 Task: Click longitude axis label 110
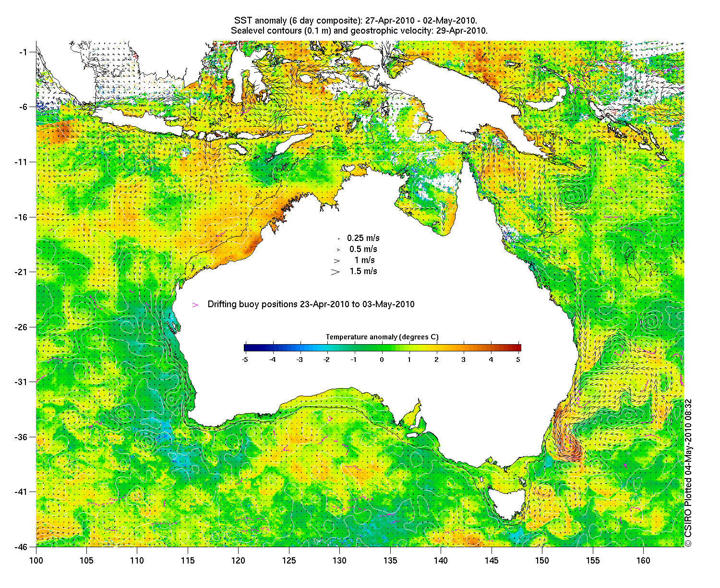(x=137, y=560)
